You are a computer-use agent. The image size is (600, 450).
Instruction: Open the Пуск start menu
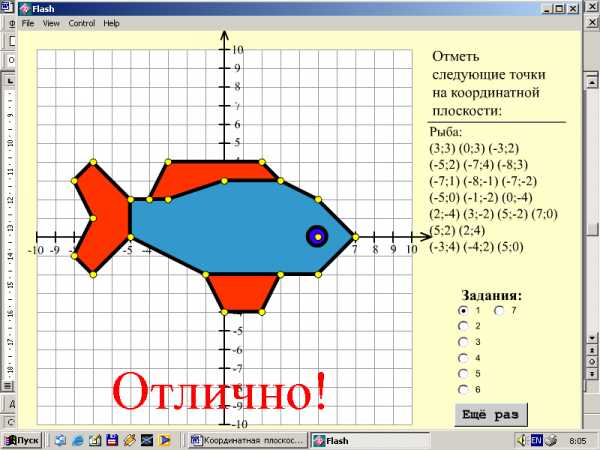point(22,440)
